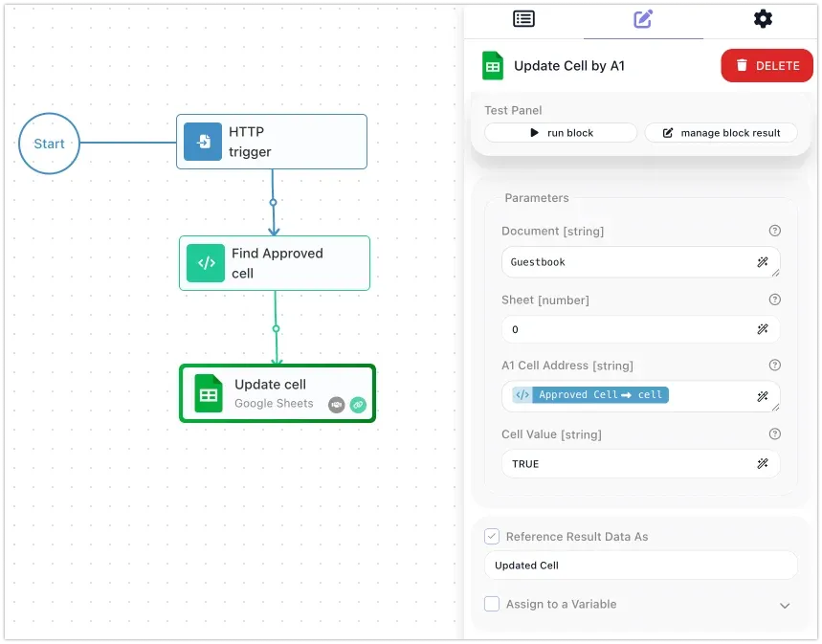Click the run block button
This screenshot has width=822, height=644.
pos(561,133)
